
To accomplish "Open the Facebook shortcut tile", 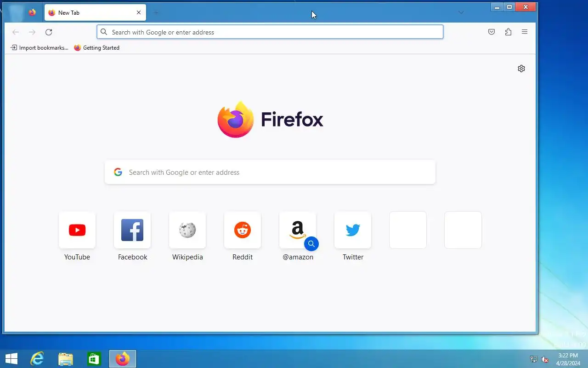I will pos(132,230).
